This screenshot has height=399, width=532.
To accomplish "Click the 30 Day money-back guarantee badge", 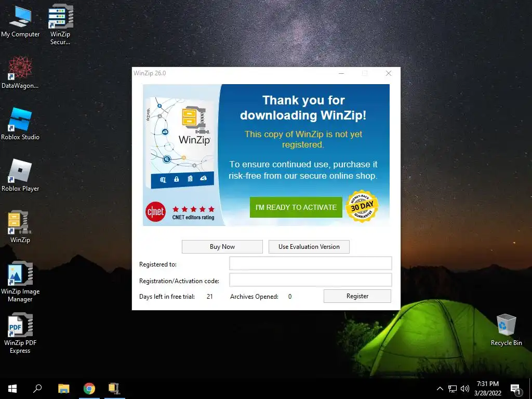I will [x=362, y=206].
